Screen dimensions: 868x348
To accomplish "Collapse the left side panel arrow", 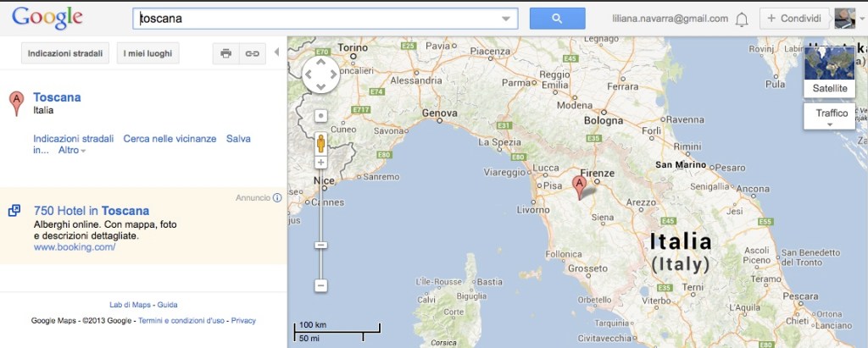I will click(x=275, y=52).
